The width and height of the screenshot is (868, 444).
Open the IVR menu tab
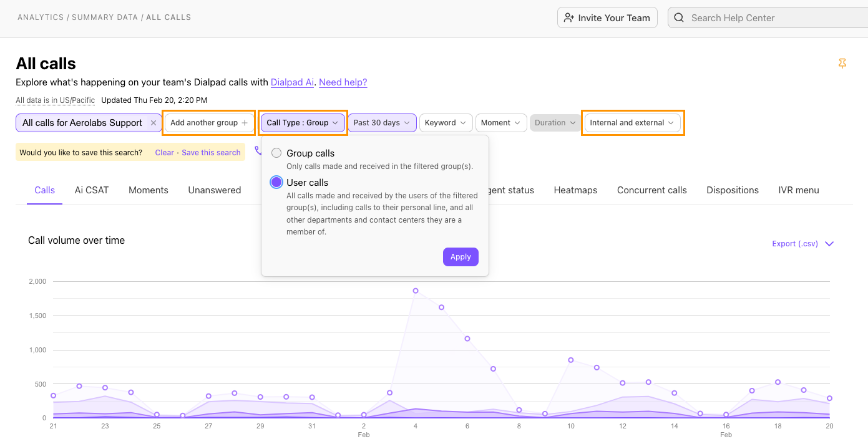coord(799,190)
